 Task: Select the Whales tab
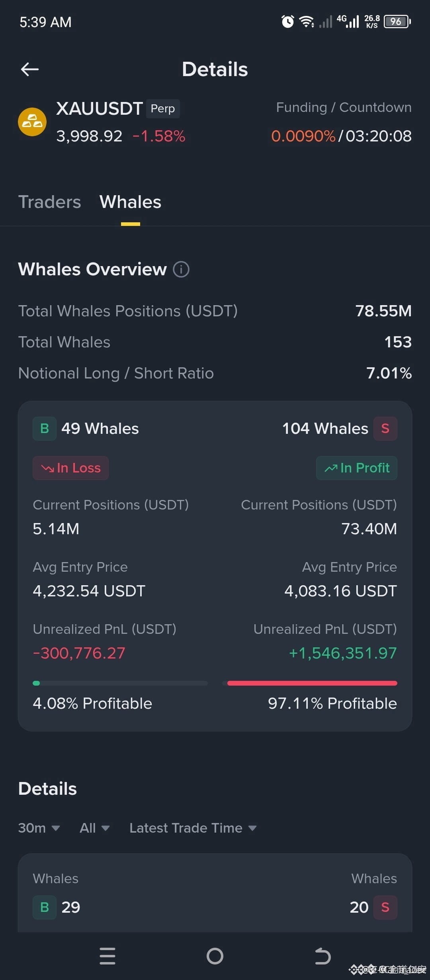click(x=130, y=202)
